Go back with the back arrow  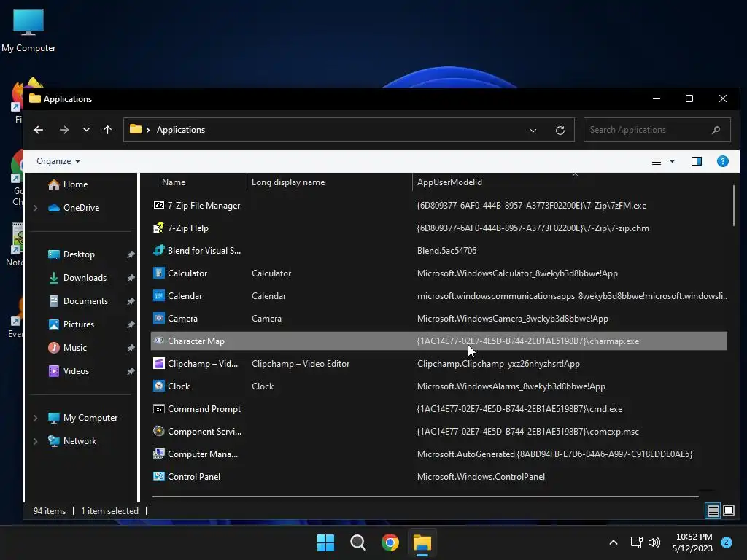[x=39, y=130]
